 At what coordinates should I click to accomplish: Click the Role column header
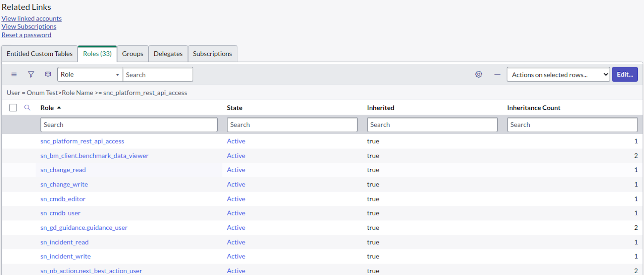(x=47, y=108)
